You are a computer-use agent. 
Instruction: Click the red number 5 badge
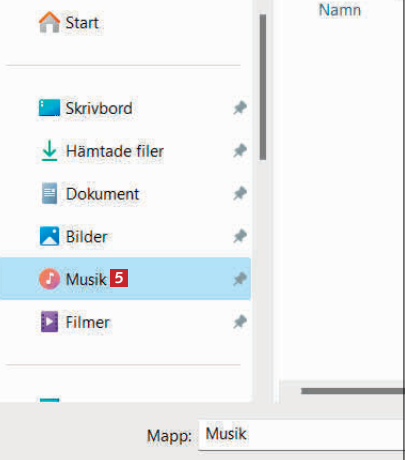[x=119, y=278]
